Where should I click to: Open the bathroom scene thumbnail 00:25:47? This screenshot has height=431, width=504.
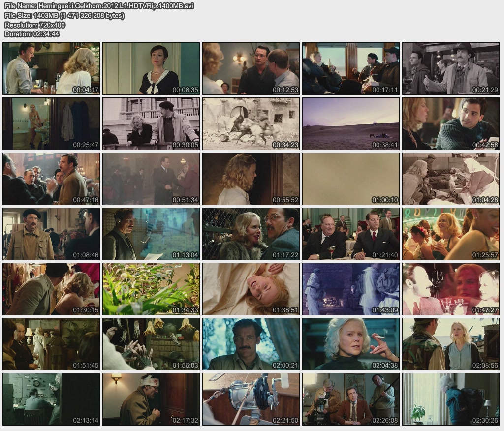pos(51,123)
